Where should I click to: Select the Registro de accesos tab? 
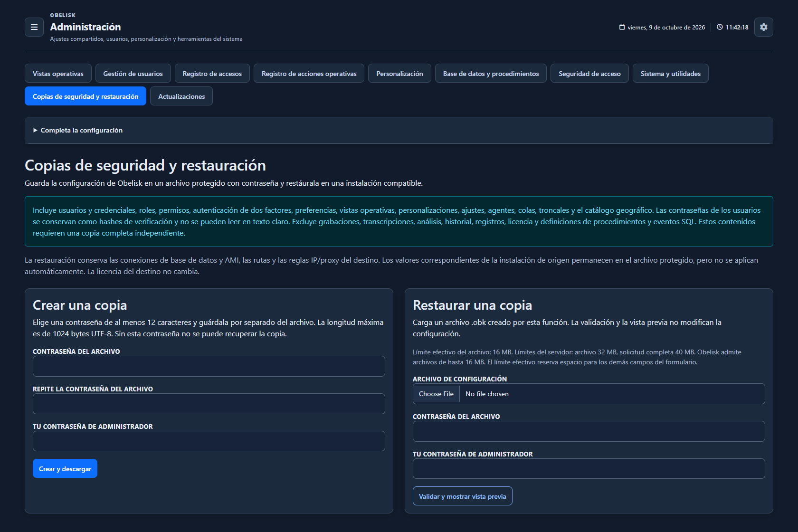pyautogui.click(x=212, y=74)
